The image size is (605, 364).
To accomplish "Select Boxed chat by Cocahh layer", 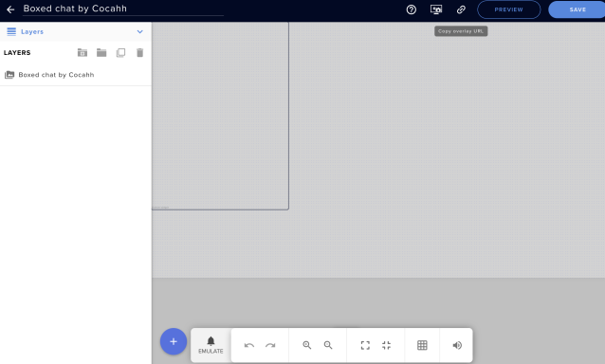I will [76, 75].
